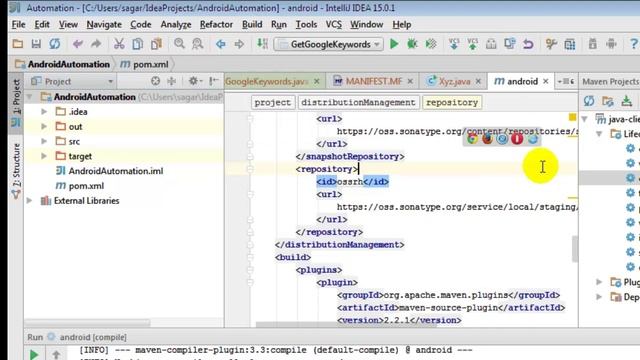Expand the .idea folder
This screenshot has width=640, height=360.
44,111
